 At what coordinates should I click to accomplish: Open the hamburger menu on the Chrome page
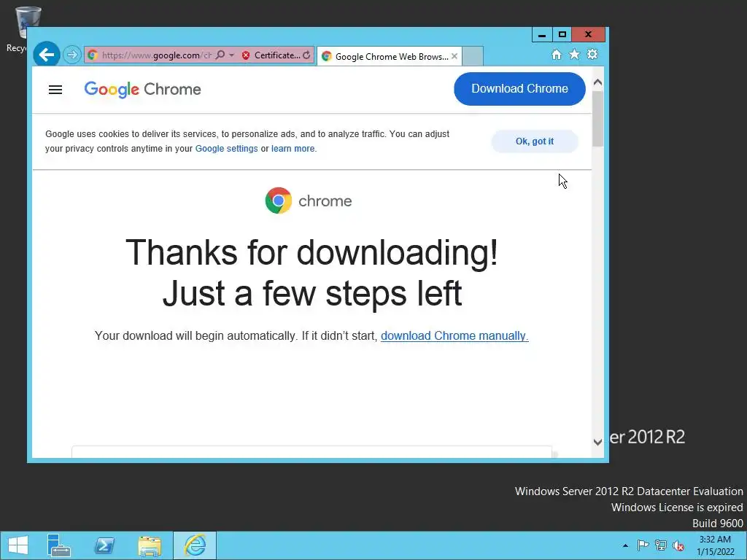(55, 90)
